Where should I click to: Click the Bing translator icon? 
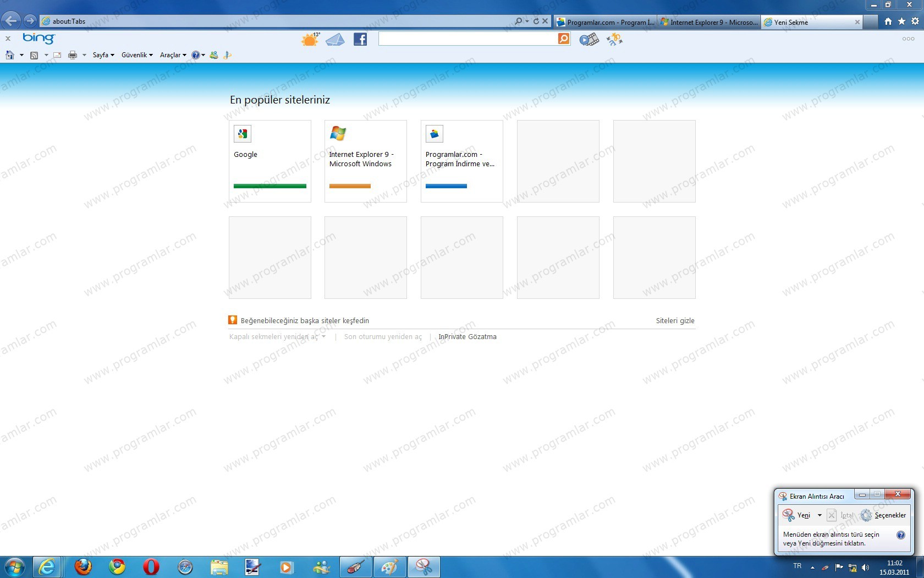click(x=614, y=39)
